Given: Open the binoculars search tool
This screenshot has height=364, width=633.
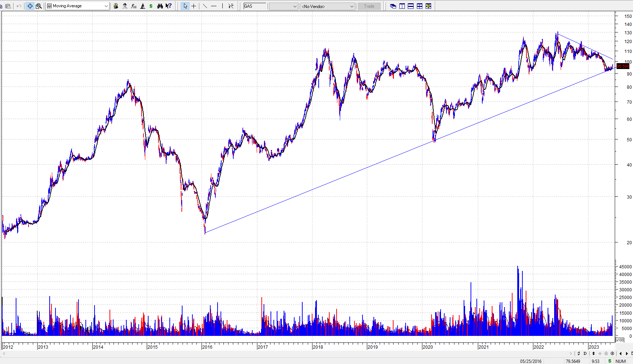Looking at the screenshot, I should click(160, 6).
